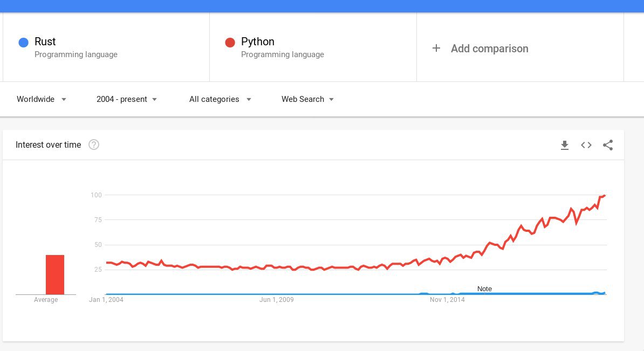Click the red Python color dot
This screenshot has height=351, width=644.
pos(230,43)
